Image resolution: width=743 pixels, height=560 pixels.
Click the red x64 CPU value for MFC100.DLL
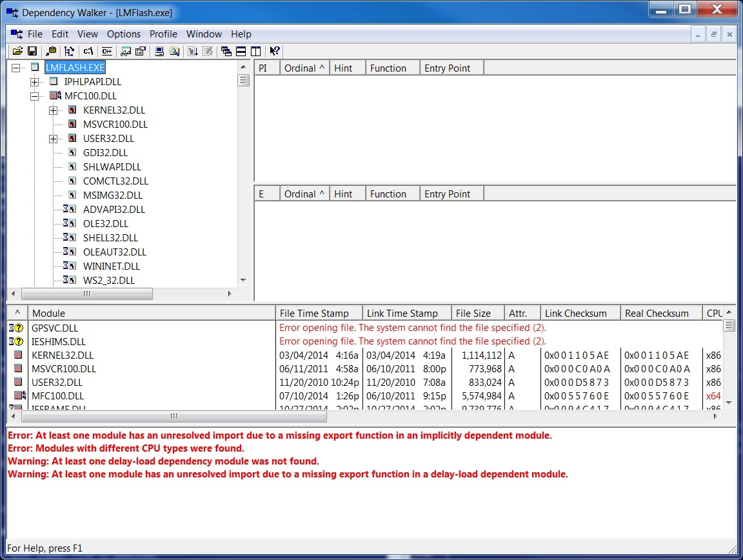[713, 396]
